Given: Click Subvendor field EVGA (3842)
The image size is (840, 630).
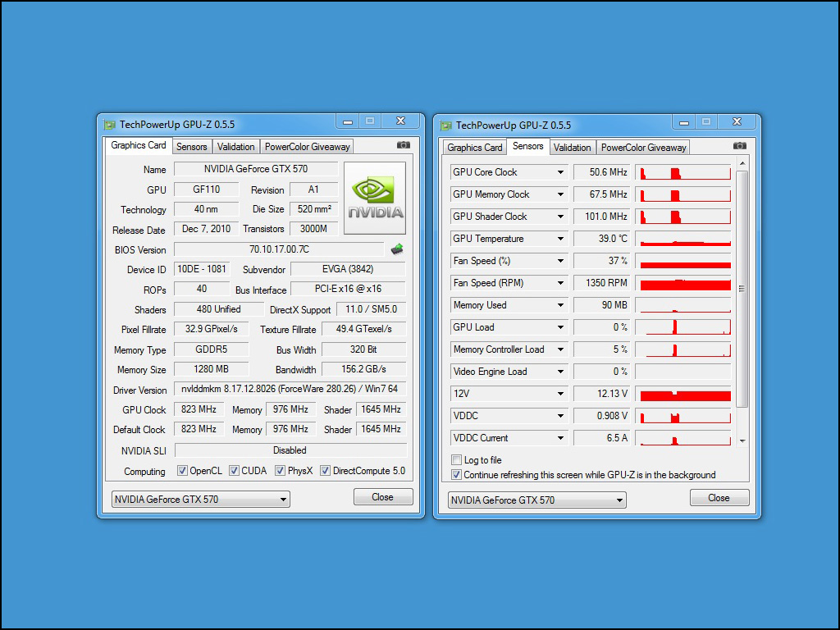Looking at the screenshot, I should (x=348, y=269).
